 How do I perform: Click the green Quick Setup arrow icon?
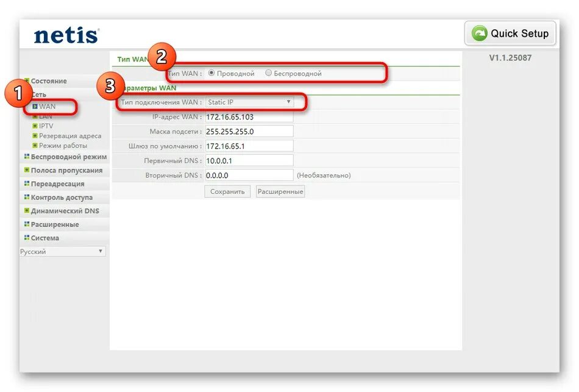479,34
